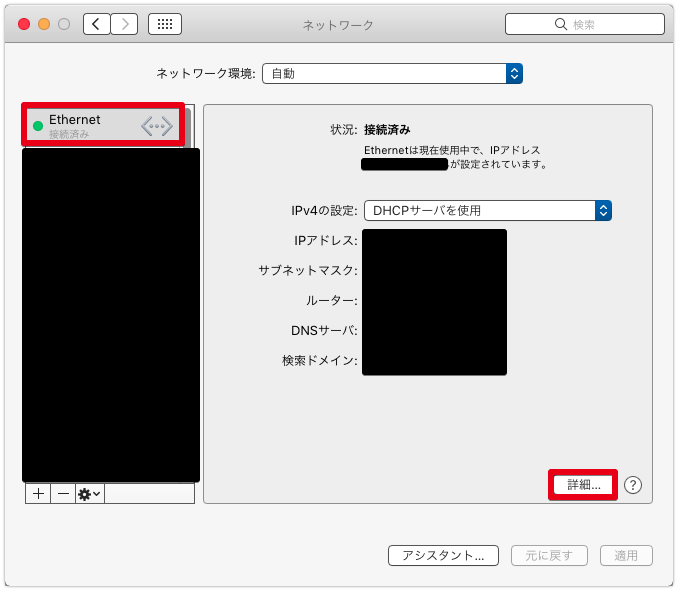Click the 適用 button

click(x=626, y=556)
